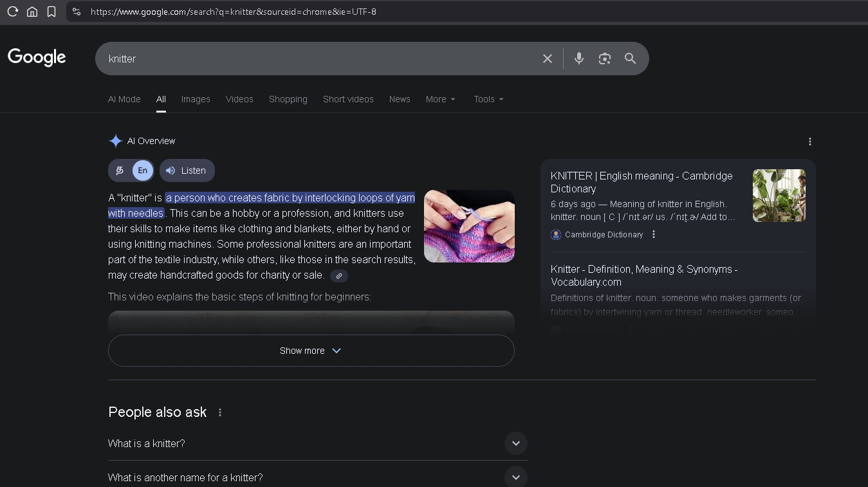Click the voice search microphone icon
Screen dimensions: 868x487
coord(579,59)
